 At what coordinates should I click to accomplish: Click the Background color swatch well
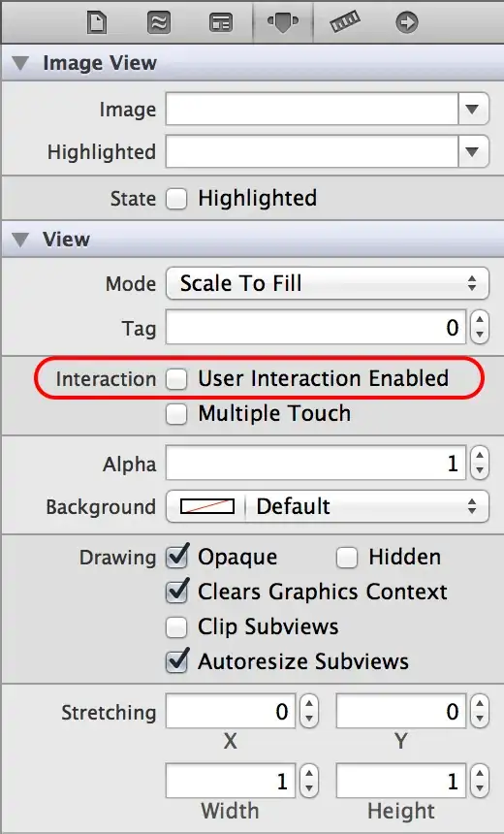pos(207,506)
